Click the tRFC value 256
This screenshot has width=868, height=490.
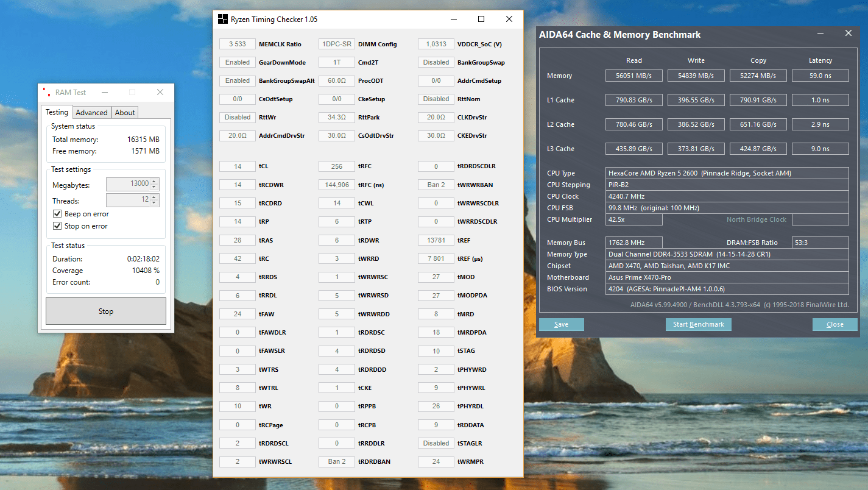(x=337, y=166)
